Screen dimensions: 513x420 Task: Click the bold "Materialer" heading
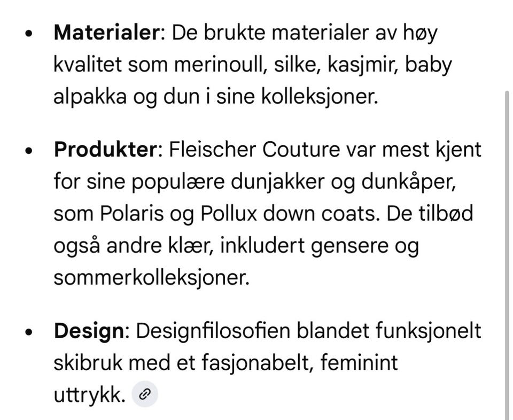click(106, 33)
